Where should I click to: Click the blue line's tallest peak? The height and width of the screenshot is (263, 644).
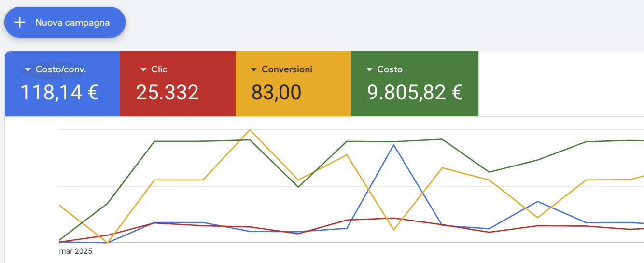(x=394, y=145)
